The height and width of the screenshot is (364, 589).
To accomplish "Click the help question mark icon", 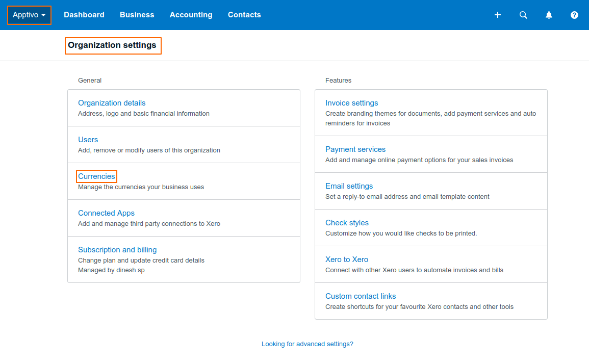I will [574, 15].
